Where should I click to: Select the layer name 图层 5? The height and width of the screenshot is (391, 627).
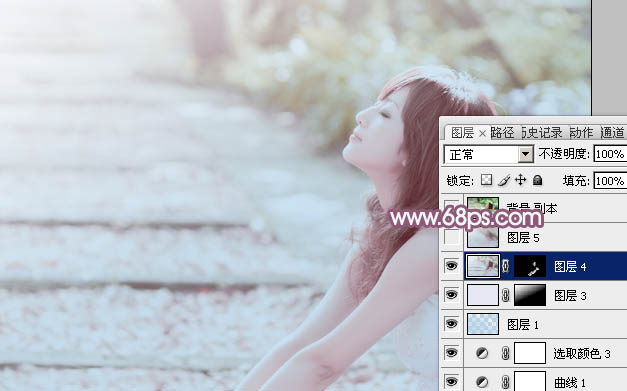click(523, 238)
